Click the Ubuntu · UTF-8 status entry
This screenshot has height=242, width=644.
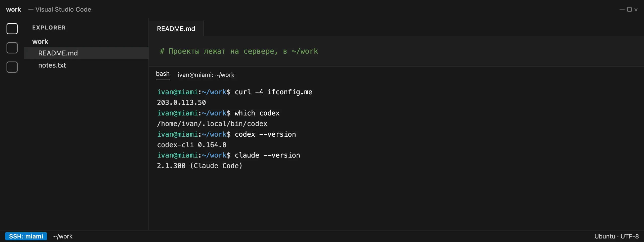click(616, 236)
